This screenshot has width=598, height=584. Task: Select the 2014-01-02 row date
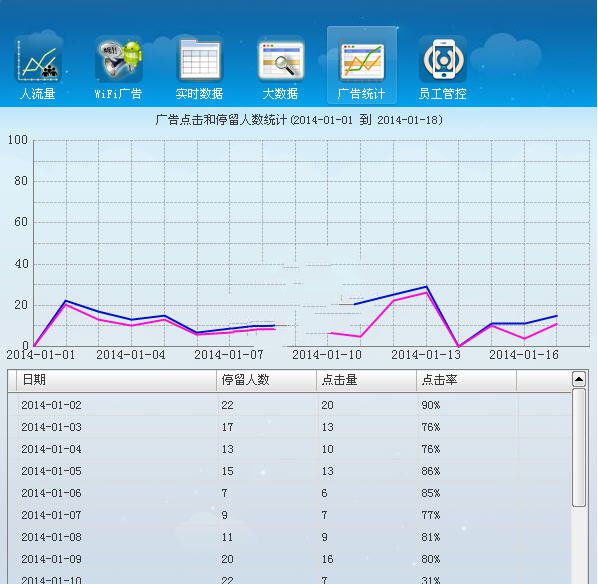51,405
